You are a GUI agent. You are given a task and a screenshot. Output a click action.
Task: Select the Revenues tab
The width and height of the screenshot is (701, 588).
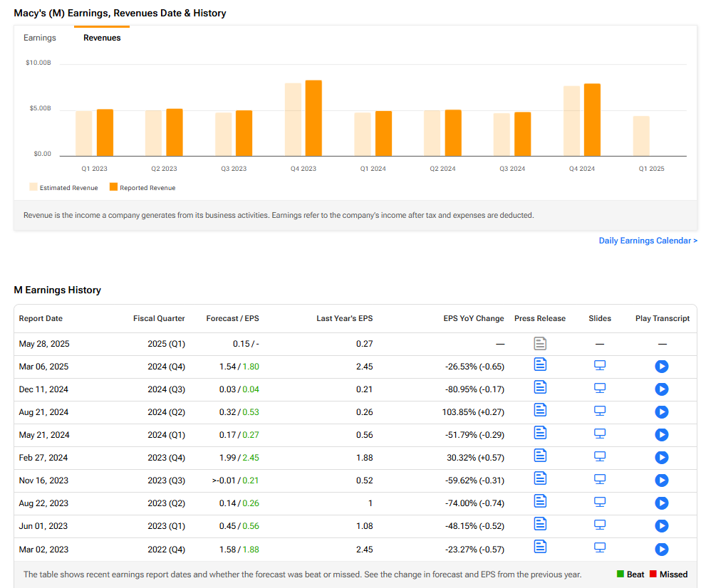click(102, 38)
